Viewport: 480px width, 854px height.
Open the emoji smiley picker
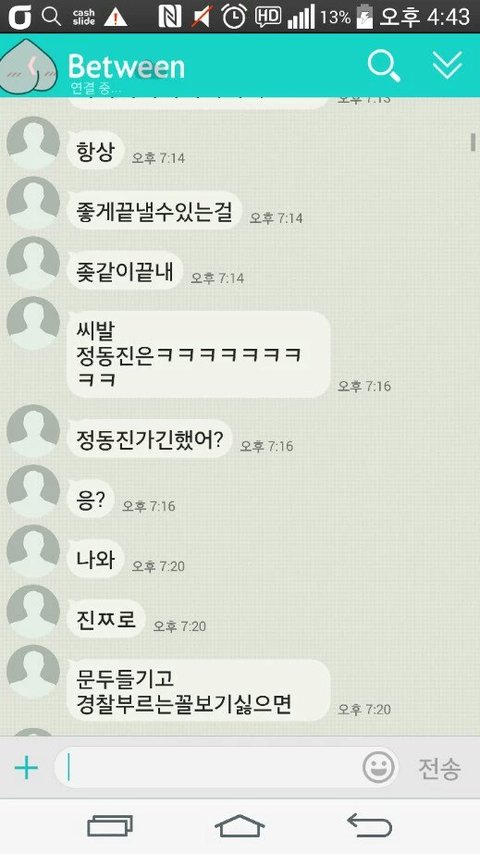pos(378,767)
